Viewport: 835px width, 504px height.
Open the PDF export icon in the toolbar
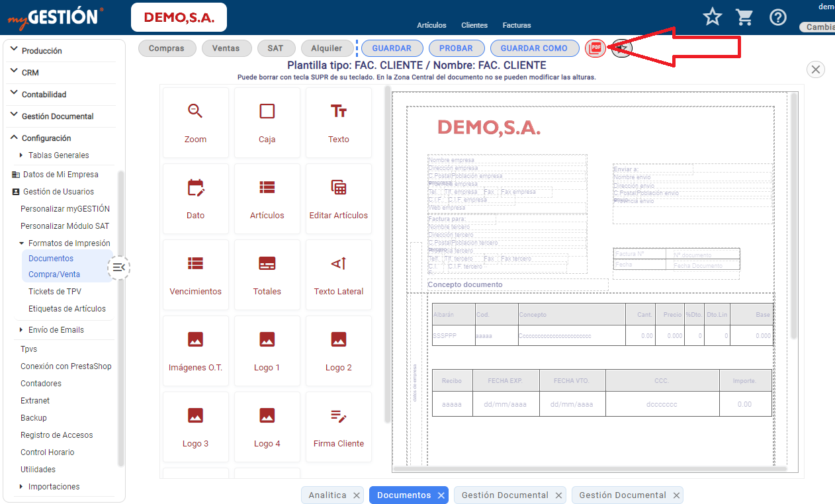pyautogui.click(x=595, y=48)
